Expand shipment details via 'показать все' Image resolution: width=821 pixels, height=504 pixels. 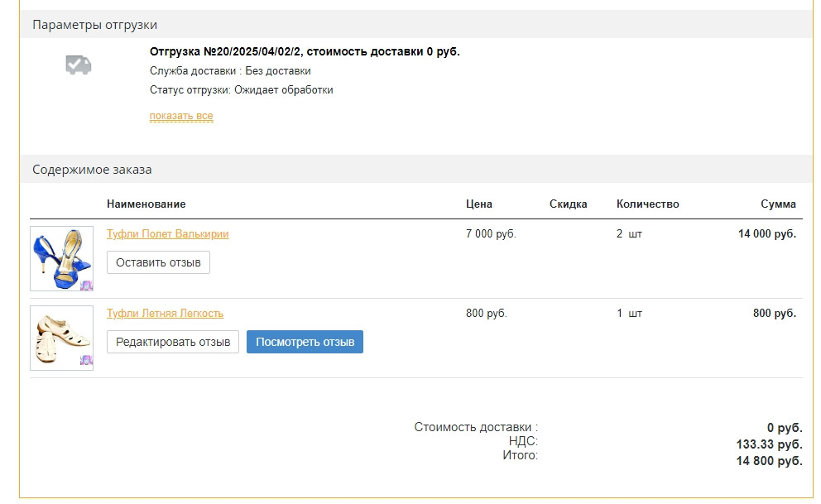tap(181, 116)
